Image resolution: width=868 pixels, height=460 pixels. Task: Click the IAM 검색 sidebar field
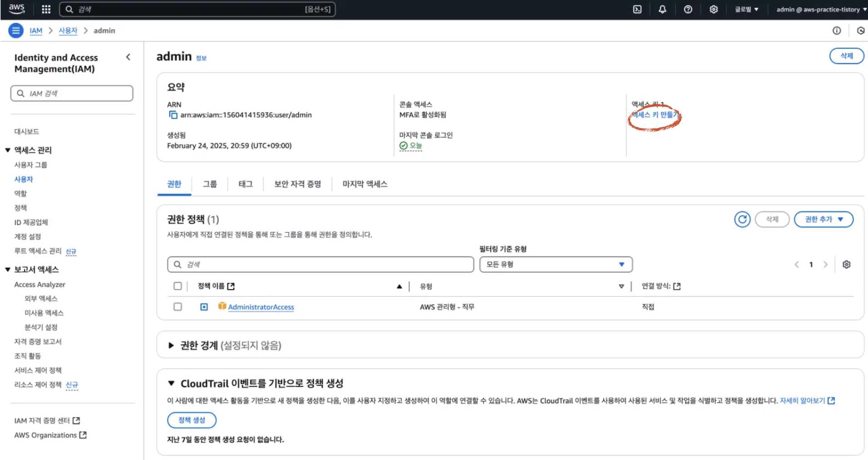pos(72,93)
